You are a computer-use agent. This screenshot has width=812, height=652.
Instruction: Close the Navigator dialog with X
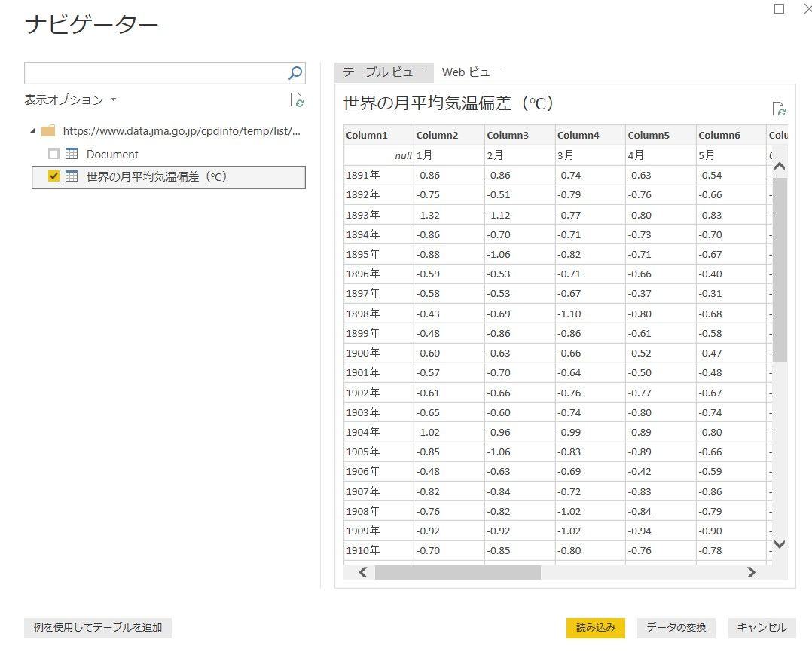click(807, 9)
